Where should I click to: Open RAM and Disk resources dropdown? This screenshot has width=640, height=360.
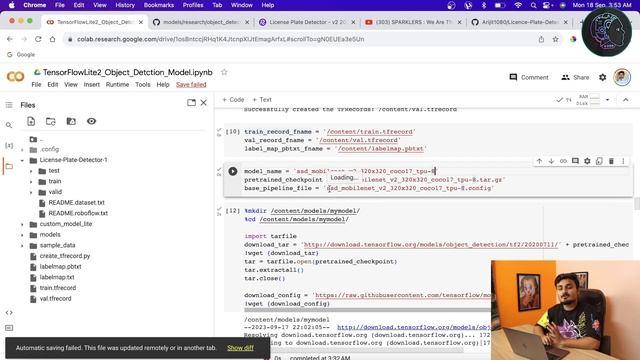(607, 100)
